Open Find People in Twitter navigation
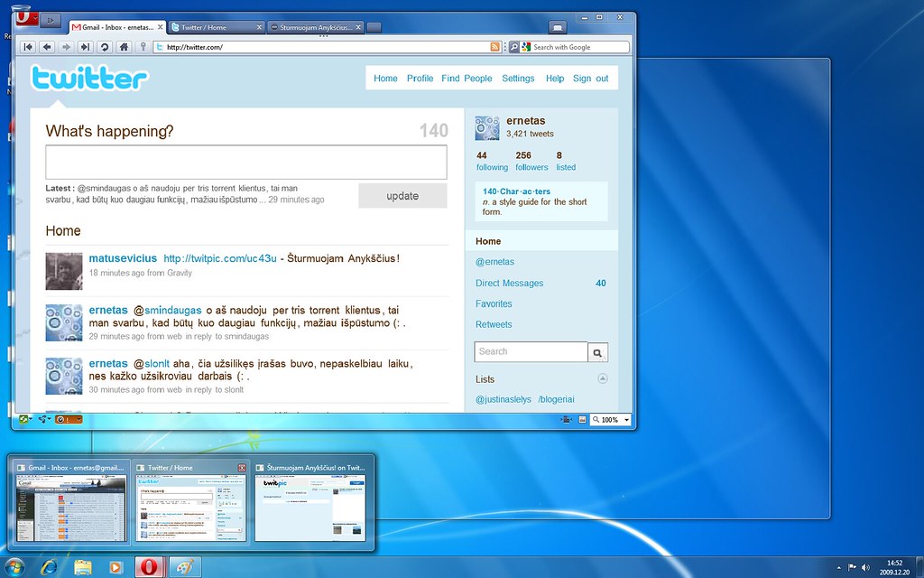 [x=467, y=79]
